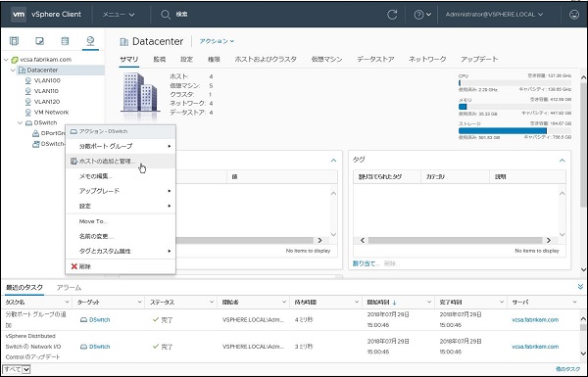Switch to the アラーム tab
This screenshot has width=588, height=377.
[69, 288]
